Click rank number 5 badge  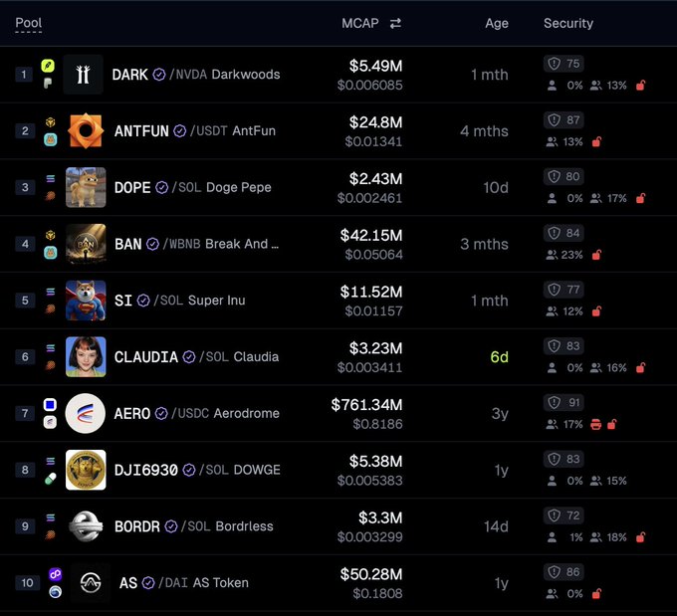[x=25, y=301]
